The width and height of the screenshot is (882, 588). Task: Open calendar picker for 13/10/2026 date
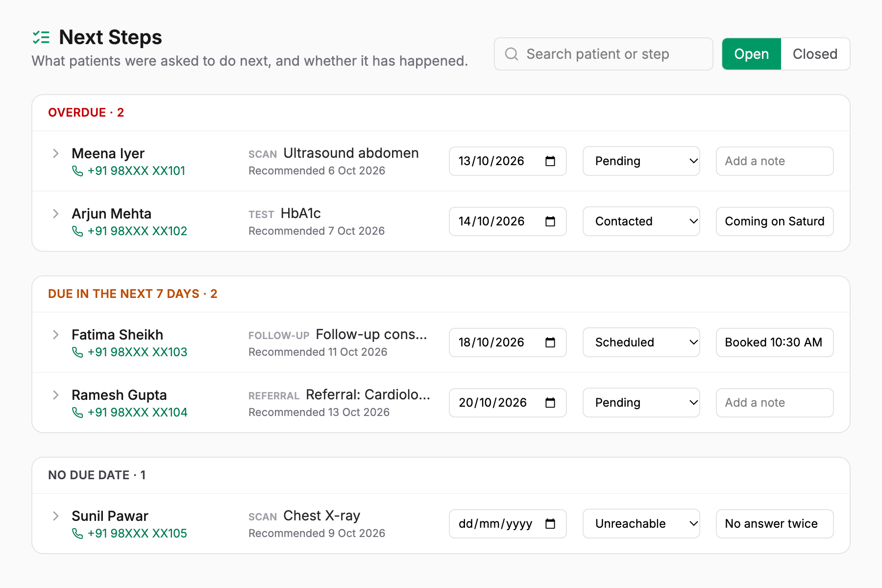550,161
